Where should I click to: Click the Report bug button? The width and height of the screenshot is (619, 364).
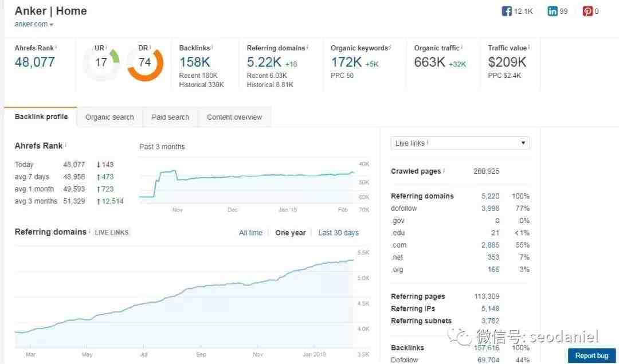pyautogui.click(x=591, y=356)
